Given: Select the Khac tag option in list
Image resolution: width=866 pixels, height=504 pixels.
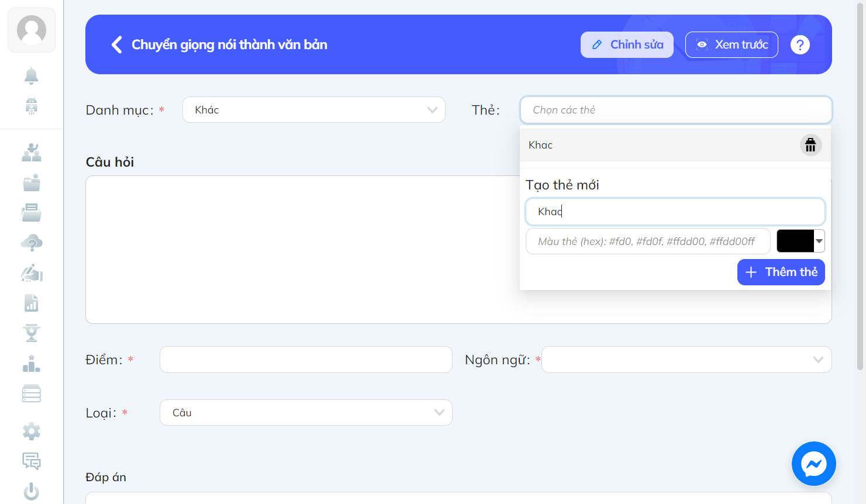Looking at the screenshot, I should click(x=675, y=145).
